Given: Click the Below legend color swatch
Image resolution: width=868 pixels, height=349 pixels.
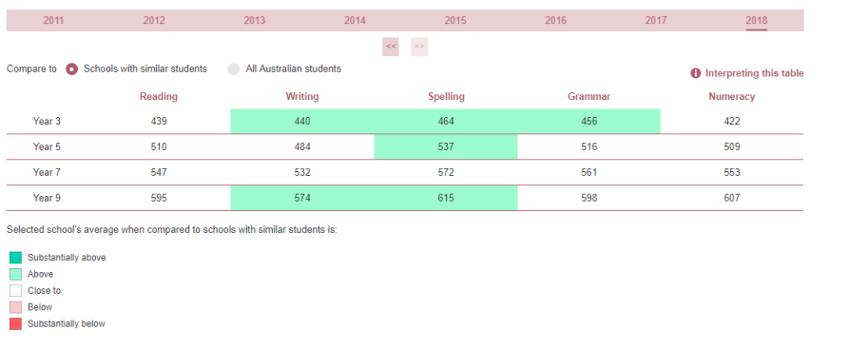Looking at the screenshot, I should click(15, 307).
